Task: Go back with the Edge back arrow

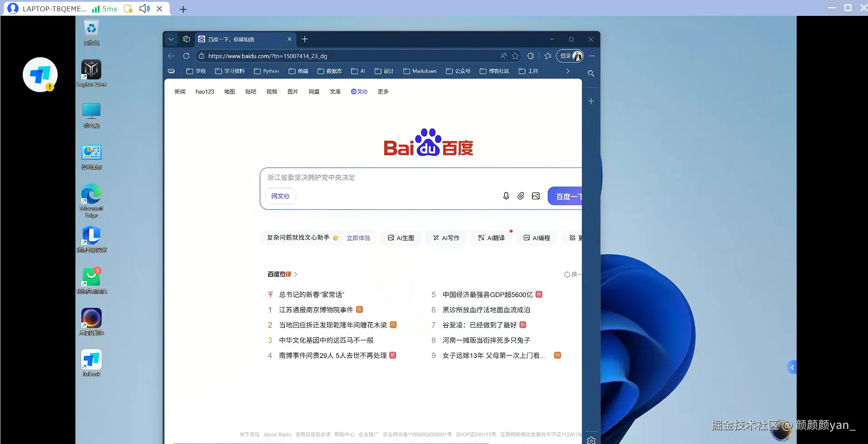Action: [x=171, y=56]
